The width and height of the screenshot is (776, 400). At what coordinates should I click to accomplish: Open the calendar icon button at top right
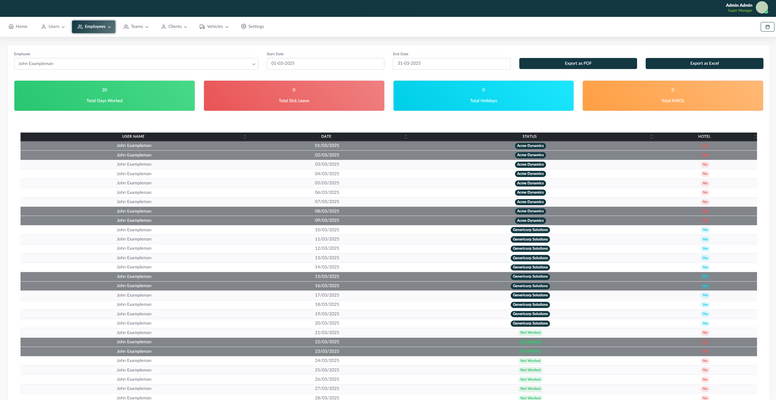pyautogui.click(x=767, y=27)
